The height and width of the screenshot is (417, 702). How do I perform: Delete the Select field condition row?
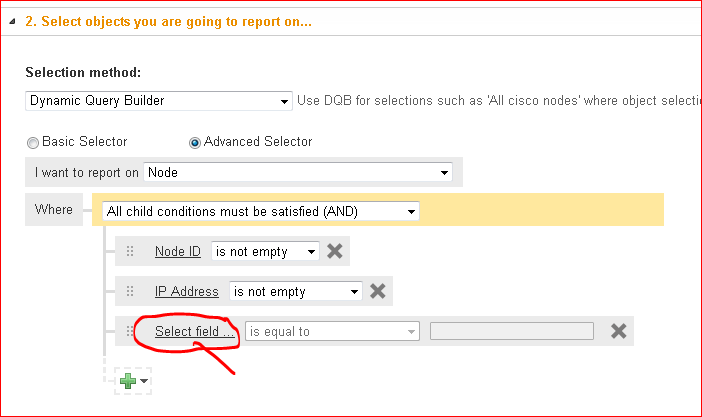pyautogui.click(x=619, y=332)
